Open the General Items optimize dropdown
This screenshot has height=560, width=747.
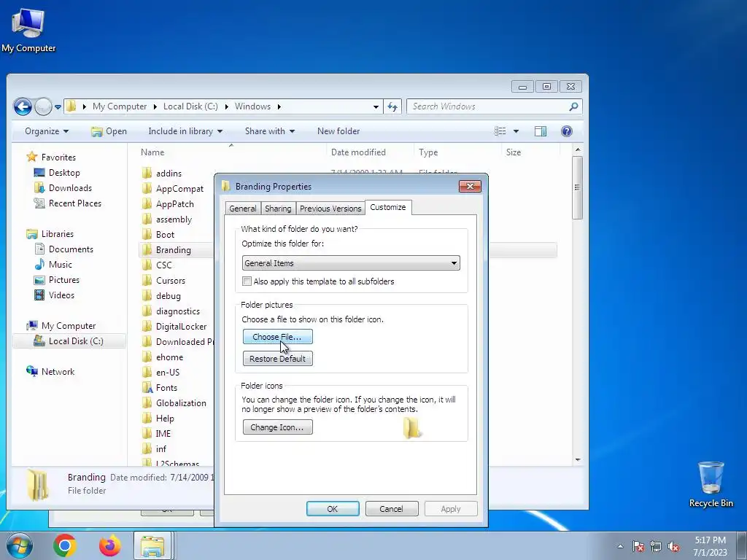coord(351,262)
